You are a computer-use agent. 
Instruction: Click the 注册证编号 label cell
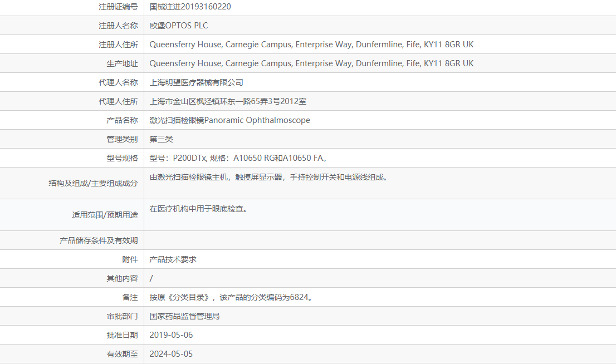[118, 7]
